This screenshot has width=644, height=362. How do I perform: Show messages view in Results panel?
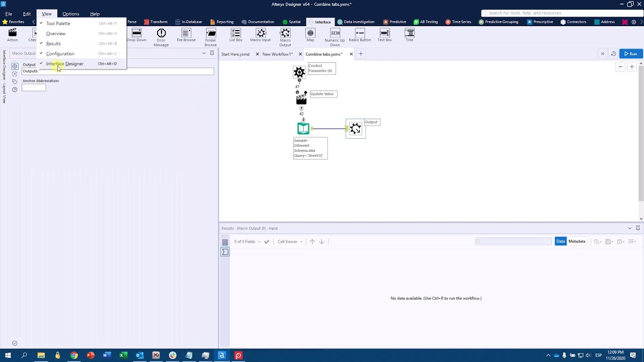225,242
